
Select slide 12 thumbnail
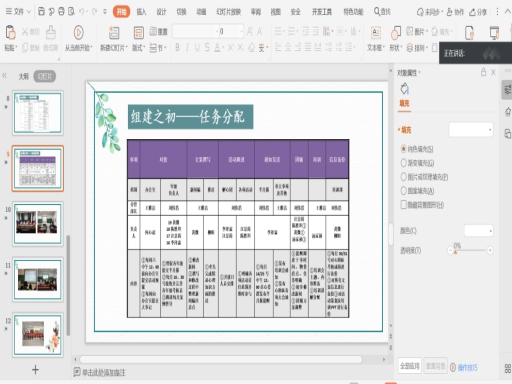click(x=38, y=335)
